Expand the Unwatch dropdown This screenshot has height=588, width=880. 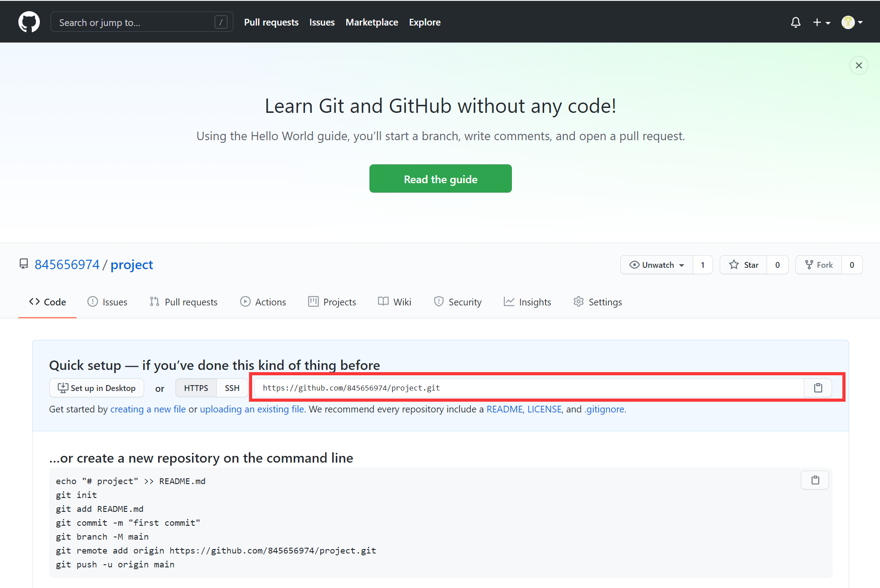pyautogui.click(x=657, y=265)
